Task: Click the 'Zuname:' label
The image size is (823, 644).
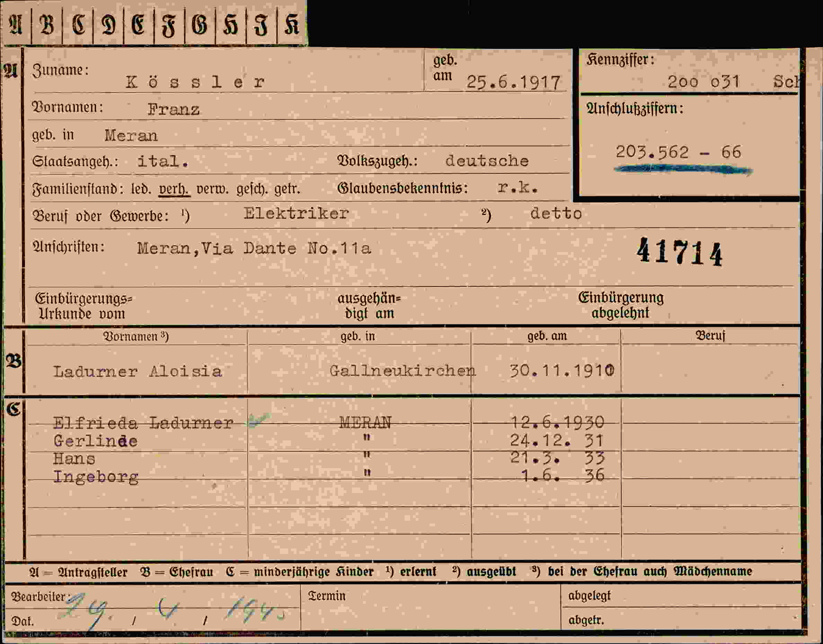Action: click(60, 71)
